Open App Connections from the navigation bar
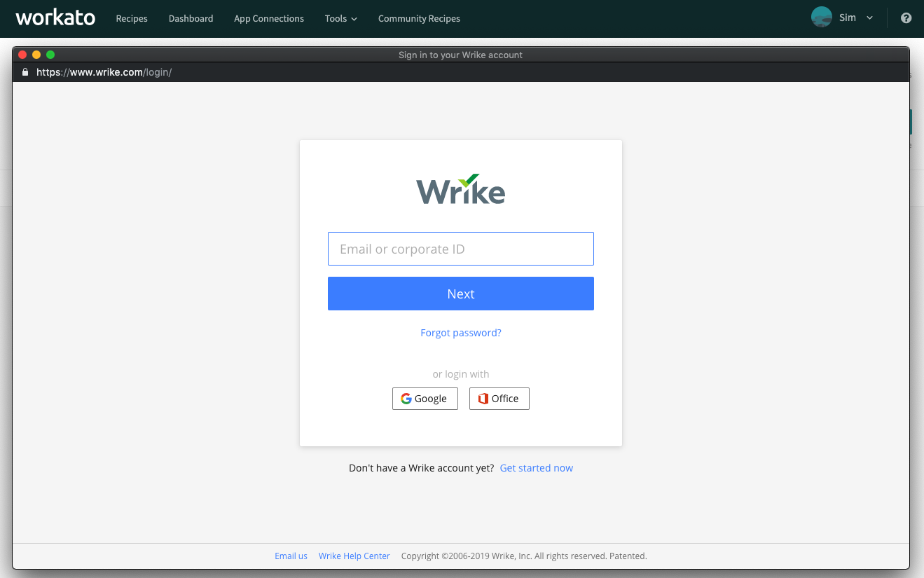924x578 pixels. click(268, 19)
